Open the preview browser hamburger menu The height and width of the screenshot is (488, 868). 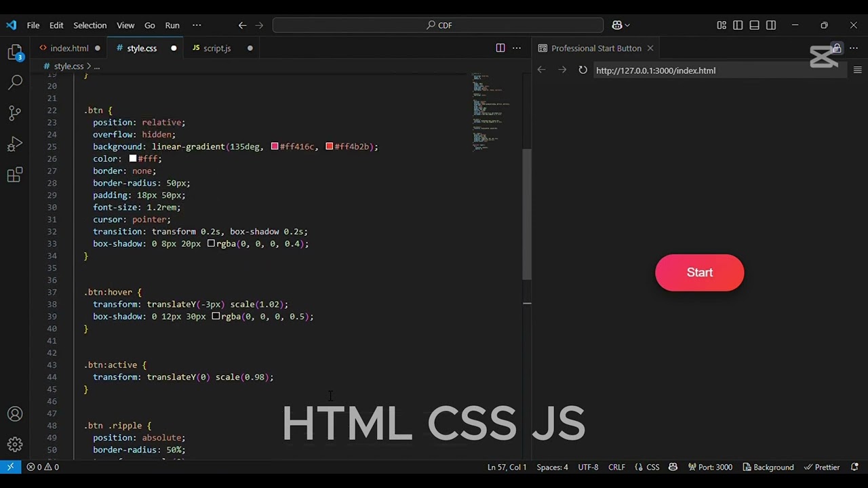pyautogui.click(x=858, y=70)
